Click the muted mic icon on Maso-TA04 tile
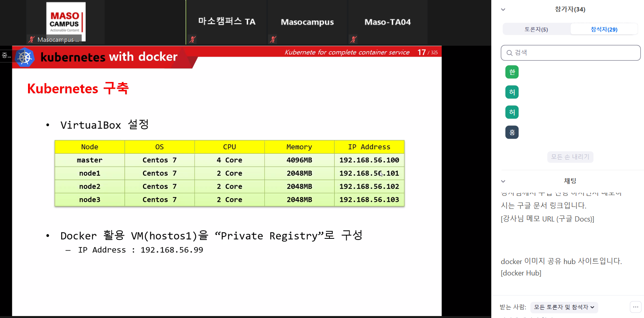The height and width of the screenshot is (318, 644). [354, 39]
